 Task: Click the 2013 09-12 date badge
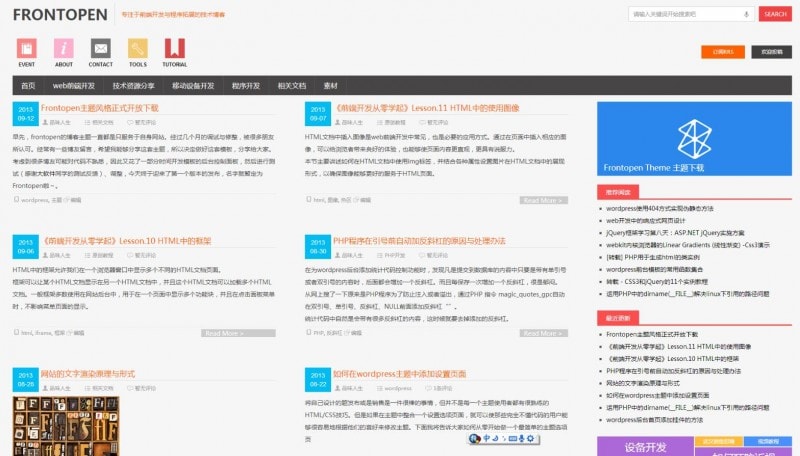[26, 114]
